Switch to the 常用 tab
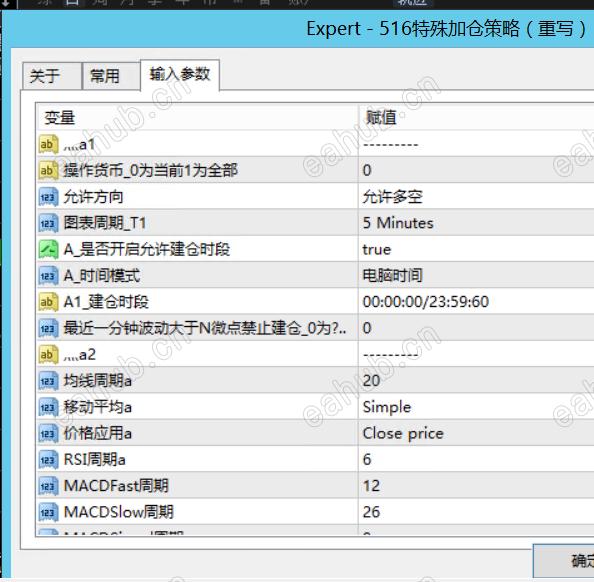This screenshot has height=582, width=594. coord(111,76)
